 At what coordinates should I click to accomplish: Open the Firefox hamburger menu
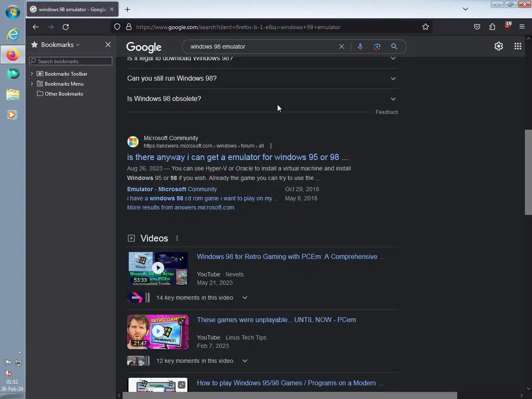click(x=522, y=27)
